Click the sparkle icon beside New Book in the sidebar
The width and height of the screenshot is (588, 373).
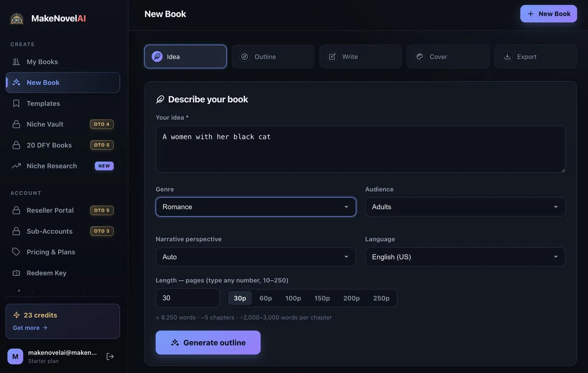[x=16, y=83]
